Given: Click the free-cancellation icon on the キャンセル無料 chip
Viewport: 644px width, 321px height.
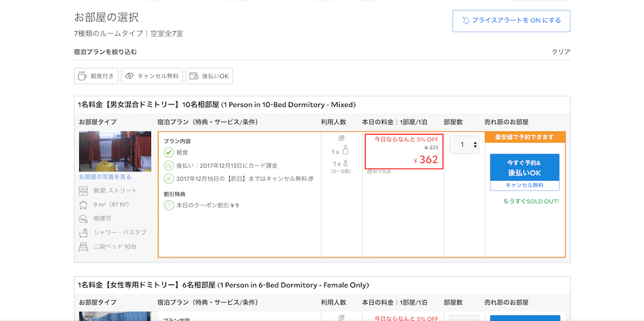Looking at the screenshot, I should (x=129, y=76).
